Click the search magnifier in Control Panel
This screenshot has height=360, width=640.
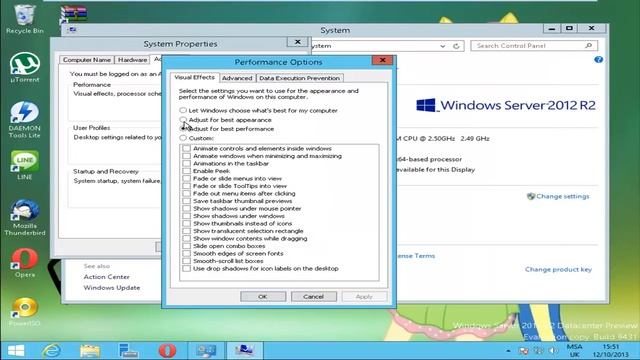pyautogui.click(x=588, y=46)
